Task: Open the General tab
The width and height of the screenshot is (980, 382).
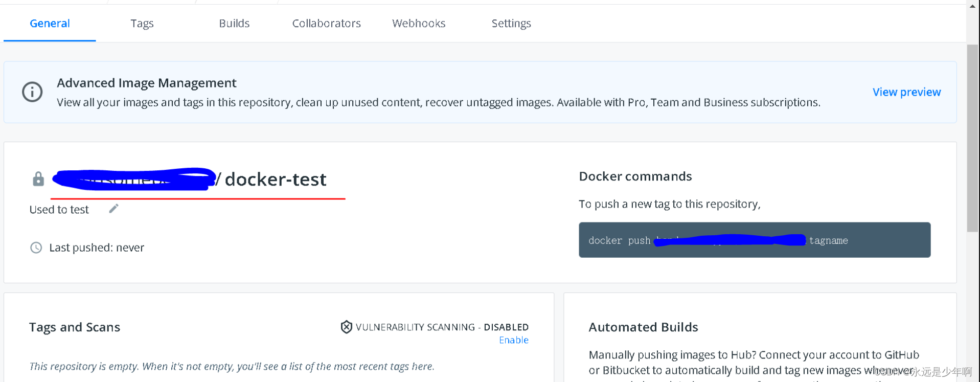Action: point(50,24)
